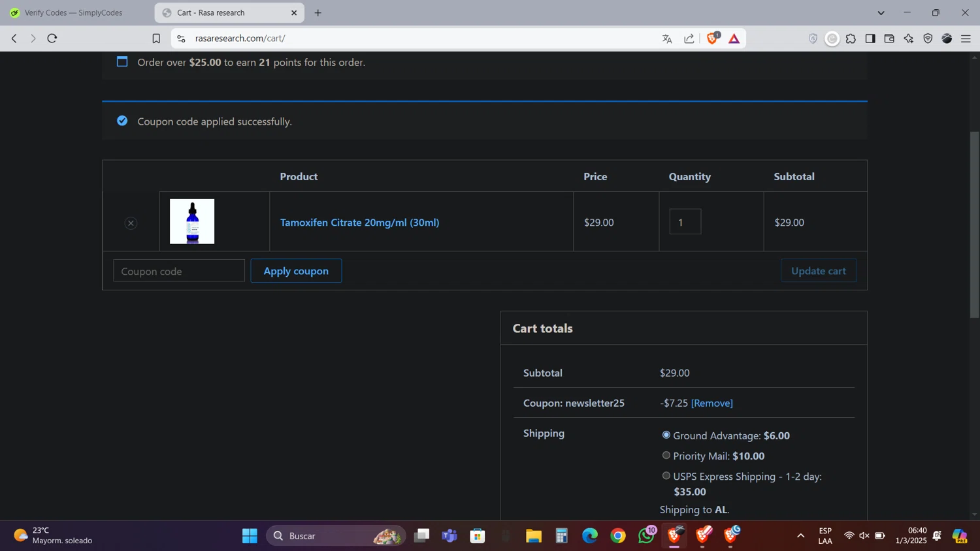Image resolution: width=980 pixels, height=551 pixels.
Task: Open File Explorer from taskbar
Action: 534,536
